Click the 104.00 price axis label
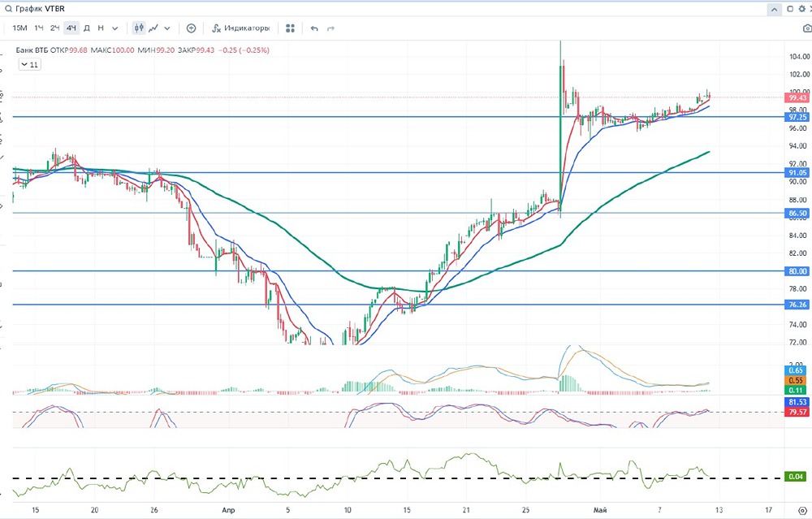Viewport: 812px width, 519px height. [x=799, y=57]
